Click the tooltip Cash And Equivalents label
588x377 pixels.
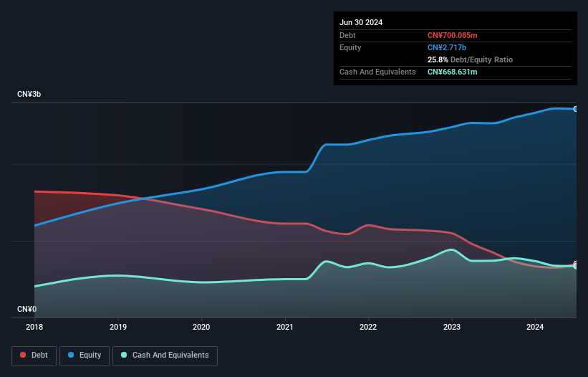[x=377, y=72]
